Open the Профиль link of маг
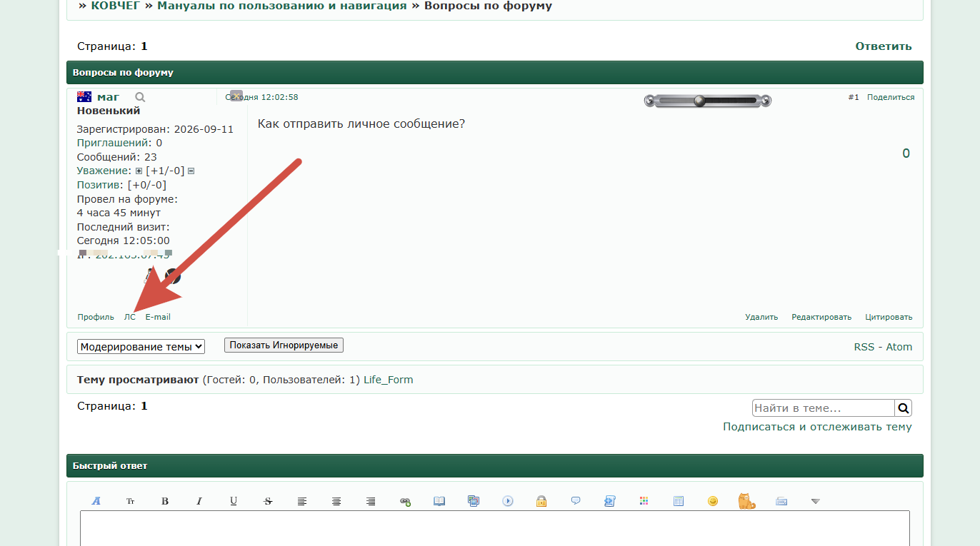 (96, 317)
